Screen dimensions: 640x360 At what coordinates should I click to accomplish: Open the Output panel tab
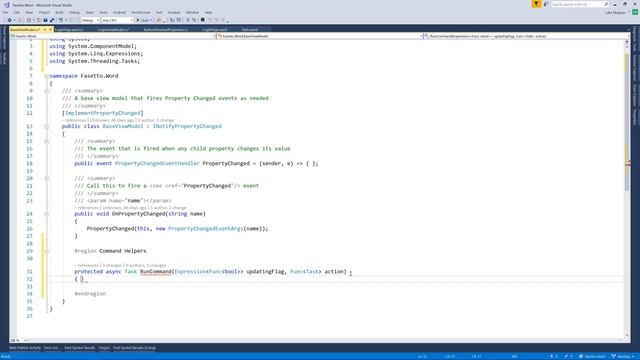click(x=104, y=348)
